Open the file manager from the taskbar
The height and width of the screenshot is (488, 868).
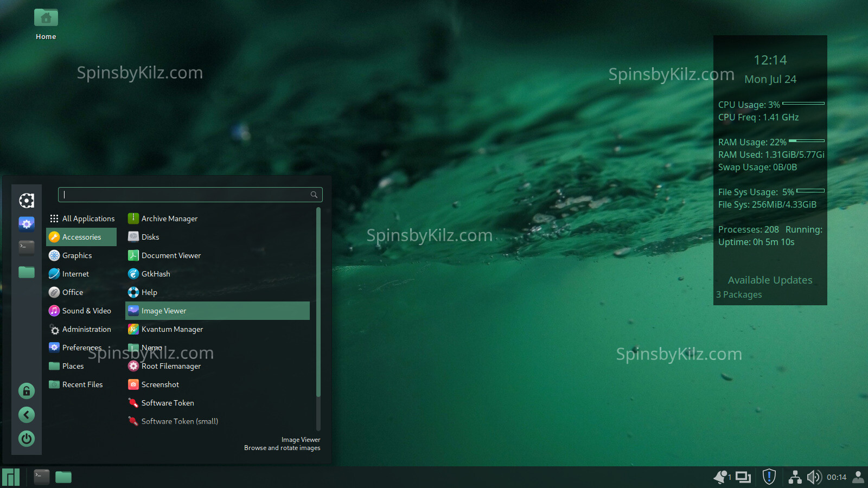pyautogui.click(x=63, y=477)
